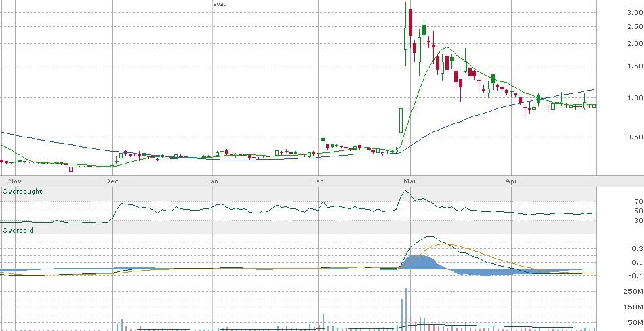The image size is (644, 331).
Task: Select the 1.50 price level label
Action: pos(635,66)
